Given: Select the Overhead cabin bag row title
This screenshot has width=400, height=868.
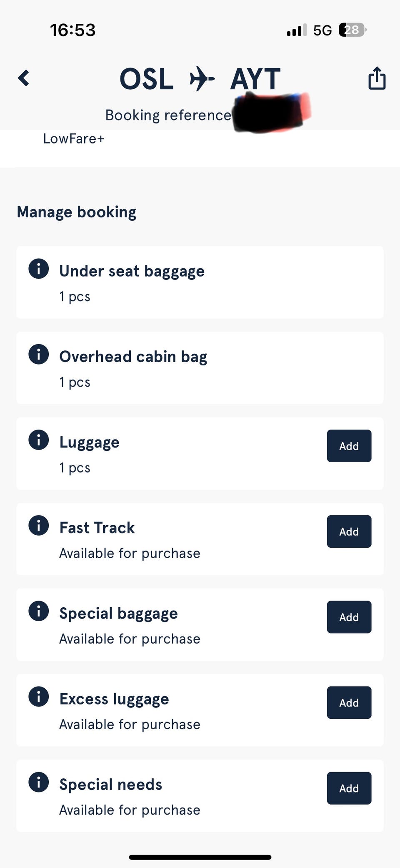Looking at the screenshot, I should point(133,357).
